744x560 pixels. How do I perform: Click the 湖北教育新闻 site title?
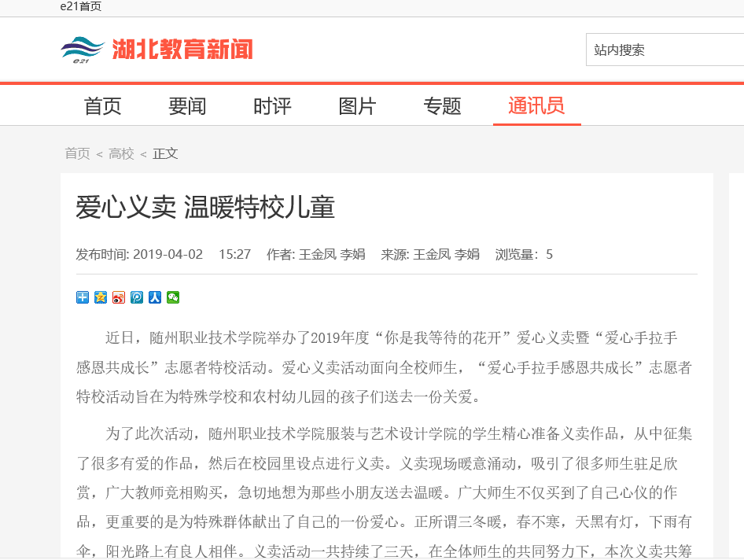coord(182,50)
